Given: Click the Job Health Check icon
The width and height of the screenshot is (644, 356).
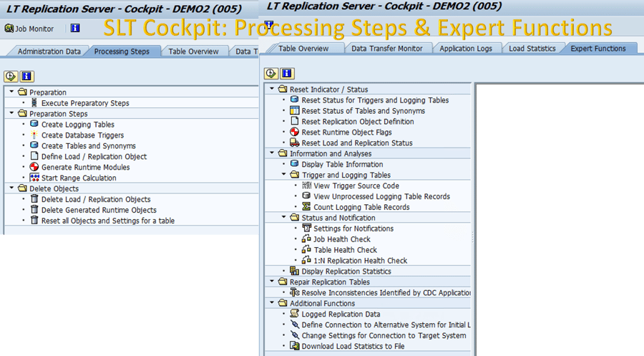Looking at the screenshot, I should pos(306,239).
